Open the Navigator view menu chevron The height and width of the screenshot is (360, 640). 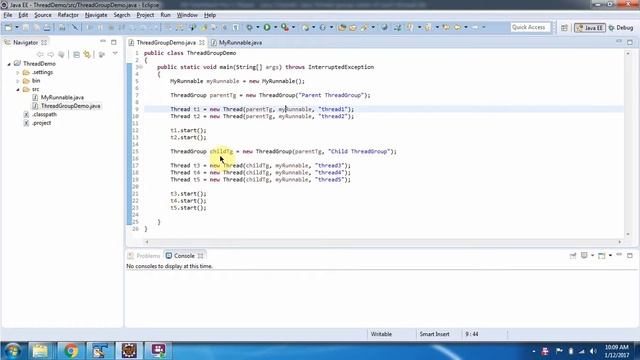point(115,54)
